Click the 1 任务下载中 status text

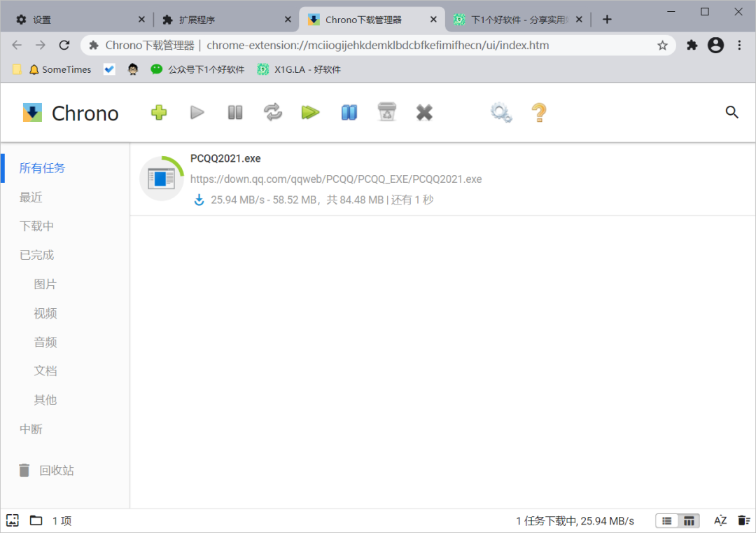click(575, 521)
